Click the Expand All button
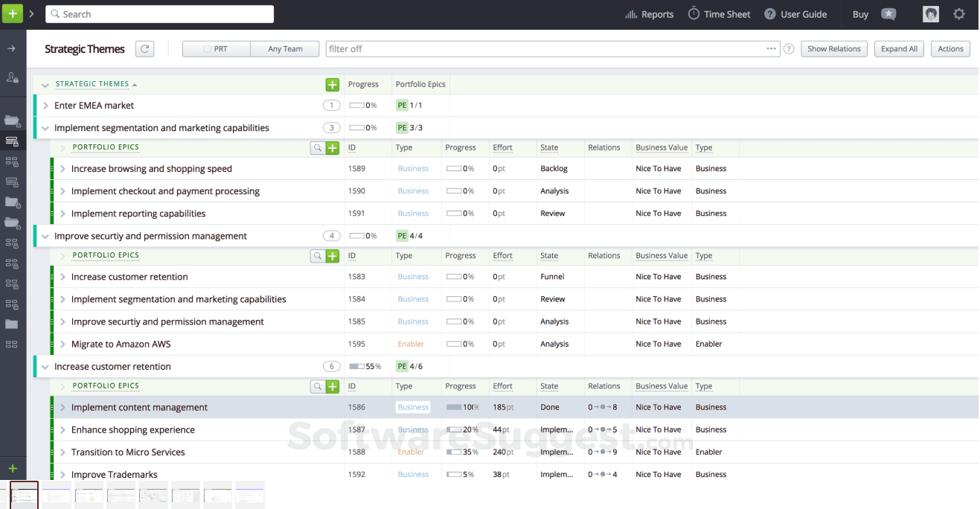The image size is (980, 509). (x=898, y=48)
